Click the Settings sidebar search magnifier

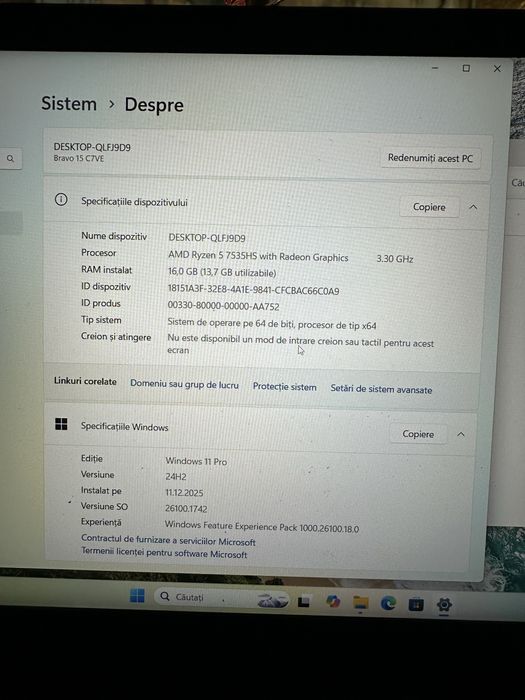(x=10, y=158)
